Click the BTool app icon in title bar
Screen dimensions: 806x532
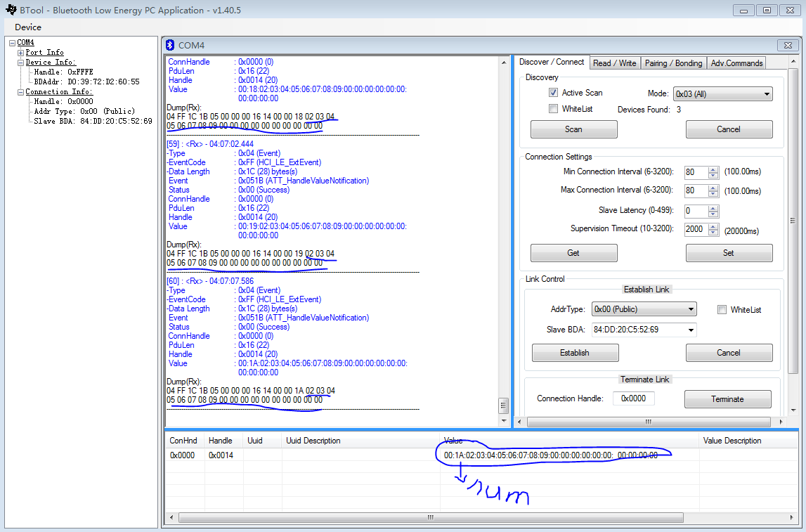[x=11, y=10]
